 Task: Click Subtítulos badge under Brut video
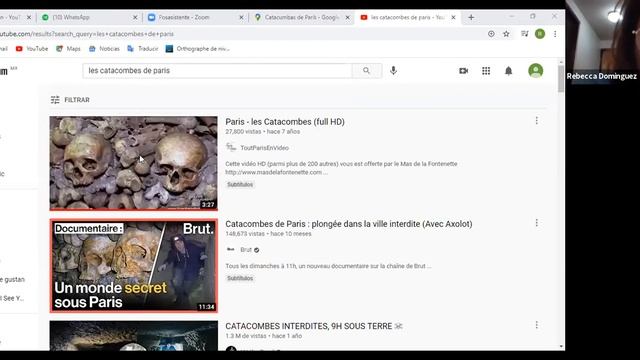(240, 278)
